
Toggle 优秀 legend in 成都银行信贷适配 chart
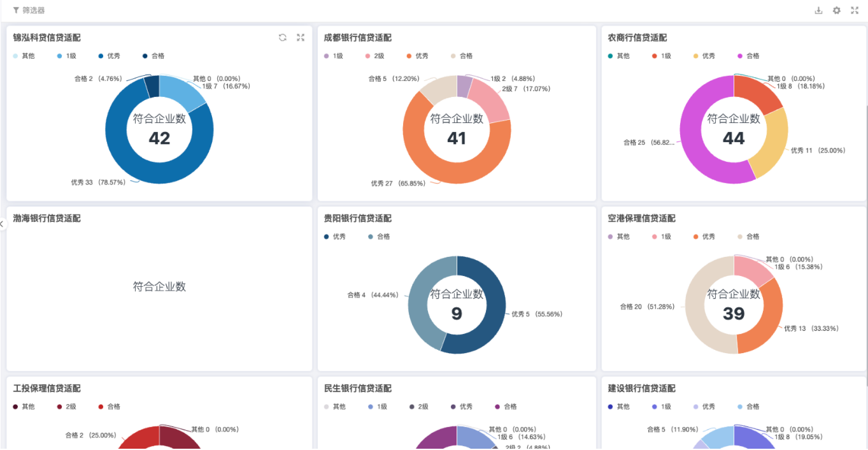click(417, 56)
